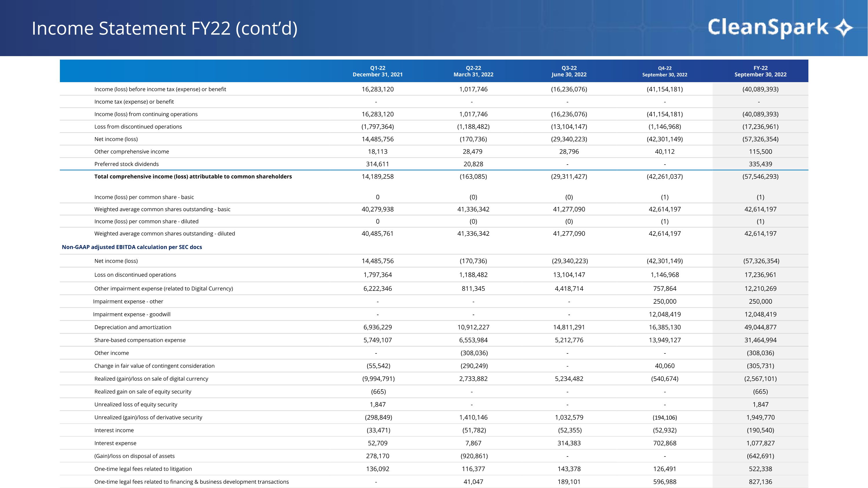The width and height of the screenshot is (868, 488).
Task: Click Share-based compensation expense row label
Action: click(140, 340)
